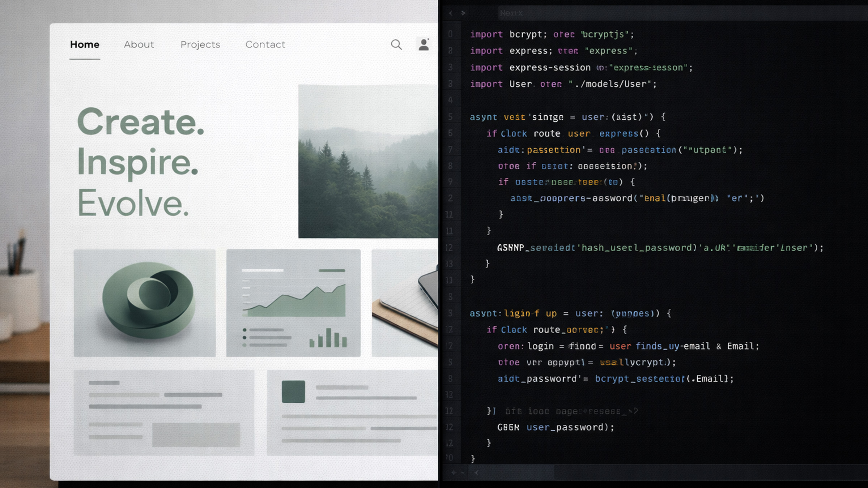Open the Projects link
This screenshot has height=488, width=868.
[200, 44]
